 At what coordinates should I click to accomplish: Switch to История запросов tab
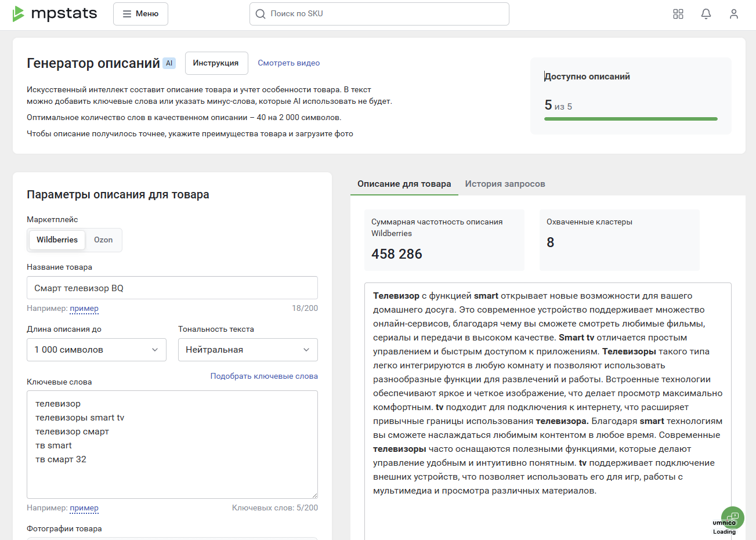[x=505, y=184]
